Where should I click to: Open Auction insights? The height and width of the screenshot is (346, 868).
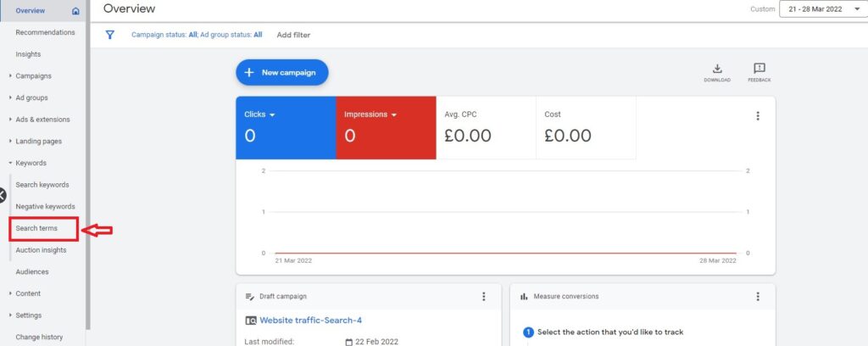[41, 250]
